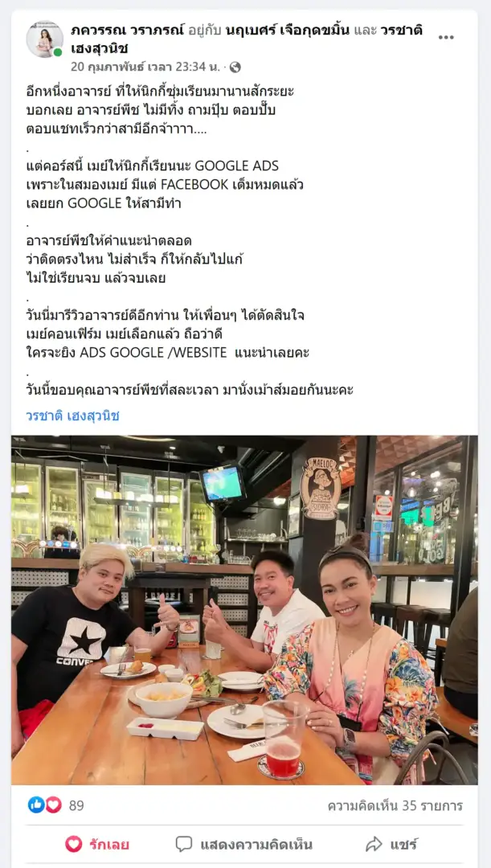Open the three-dot post options menu
This screenshot has height=868, width=491.
(x=446, y=38)
